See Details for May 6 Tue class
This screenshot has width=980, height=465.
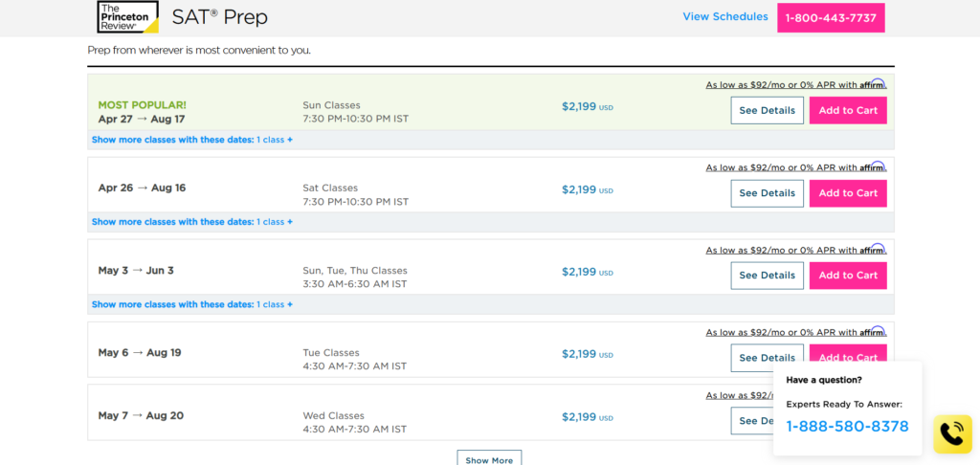767,358
